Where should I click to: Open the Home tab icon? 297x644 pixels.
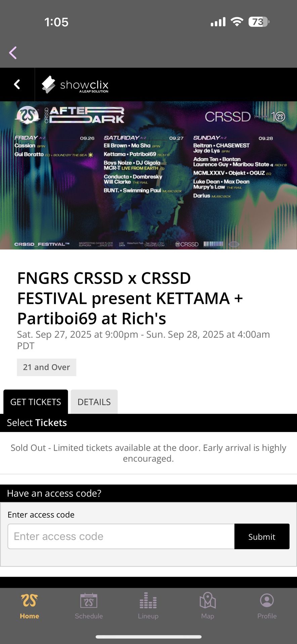(30, 601)
